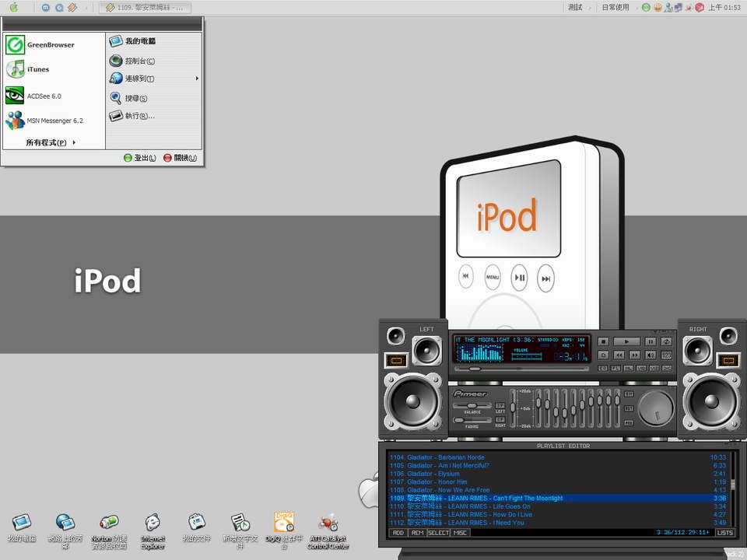Click REM in the playlist editor
The width and height of the screenshot is (747, 560).
click(417, 533)
